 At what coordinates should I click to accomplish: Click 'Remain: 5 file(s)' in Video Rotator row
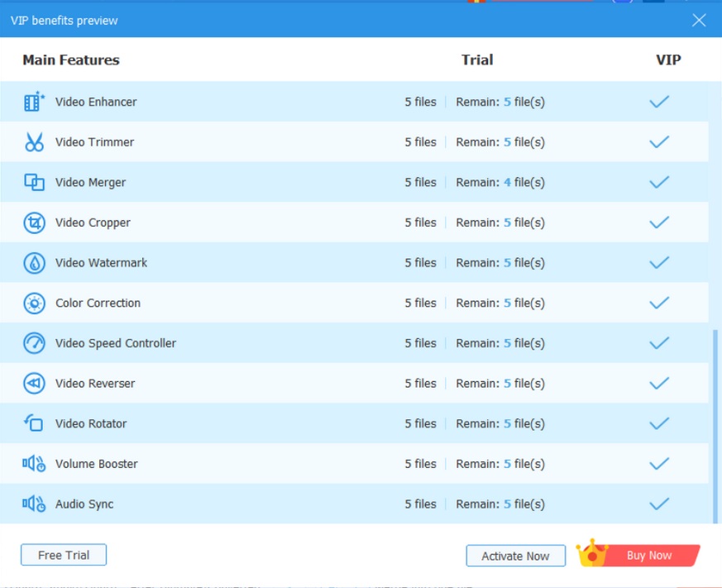tap(500, 423)
